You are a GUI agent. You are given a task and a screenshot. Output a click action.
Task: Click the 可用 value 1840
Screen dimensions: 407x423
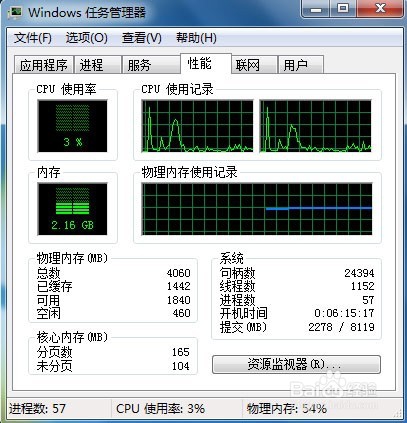tap(179, 300)
